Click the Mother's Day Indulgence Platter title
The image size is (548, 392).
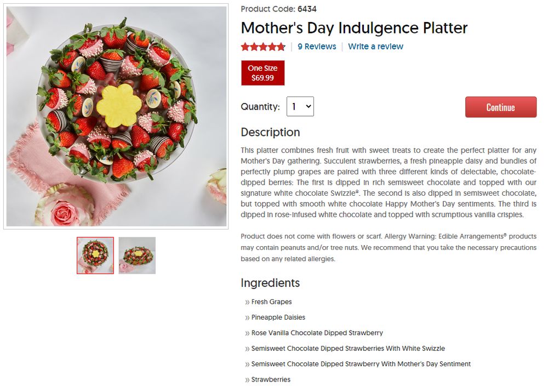pos(354,28)
